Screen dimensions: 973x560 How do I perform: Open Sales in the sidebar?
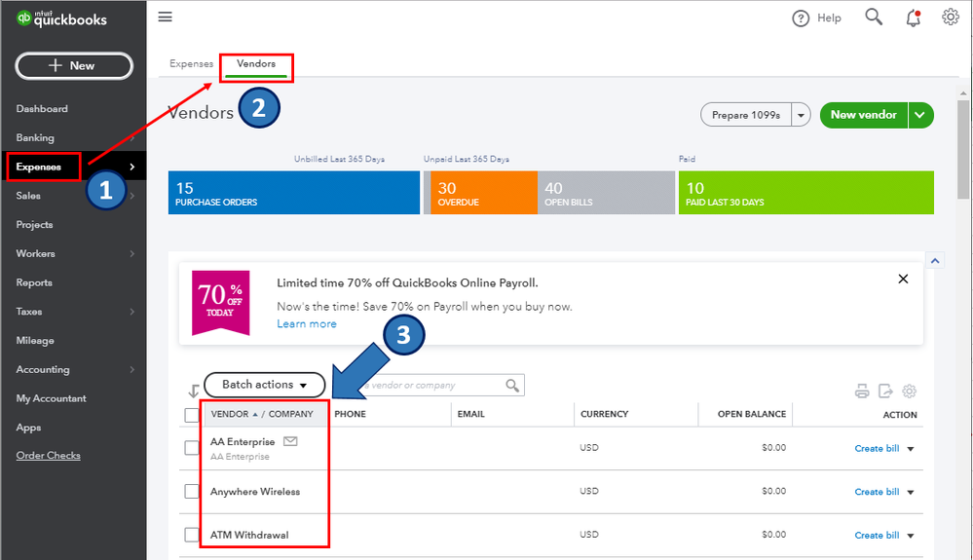coord(28,196)
